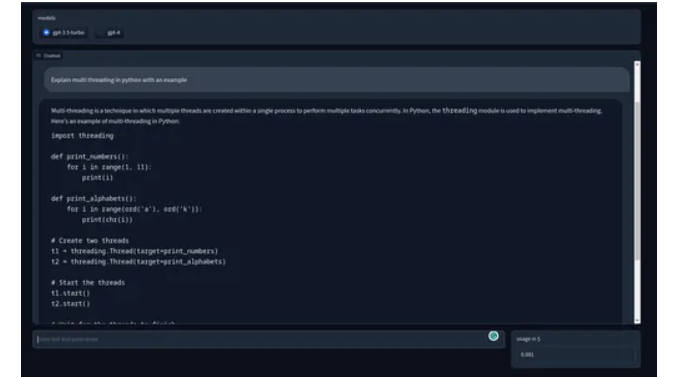Click the "t1.start()" code line
This screenshot has height=378, width=680.
(x=71, y=293)
